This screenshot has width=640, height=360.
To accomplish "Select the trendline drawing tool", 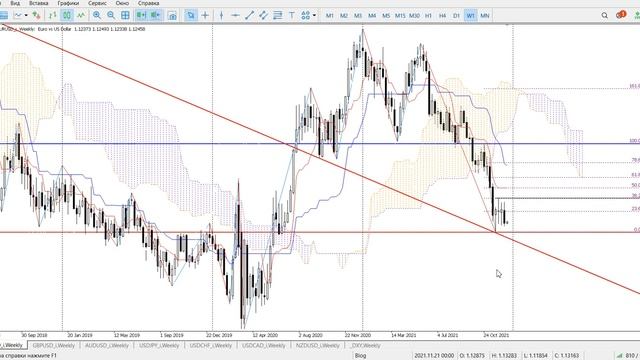I will (249, 16).
